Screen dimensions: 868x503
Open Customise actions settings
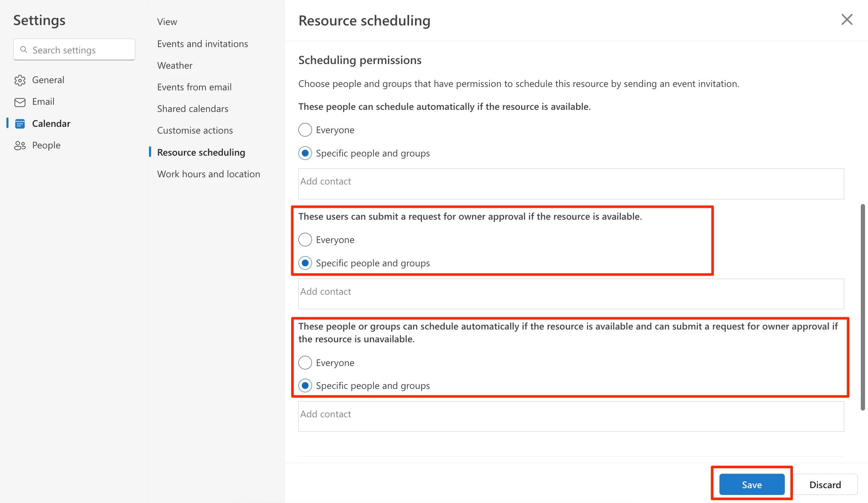point(195,130)
